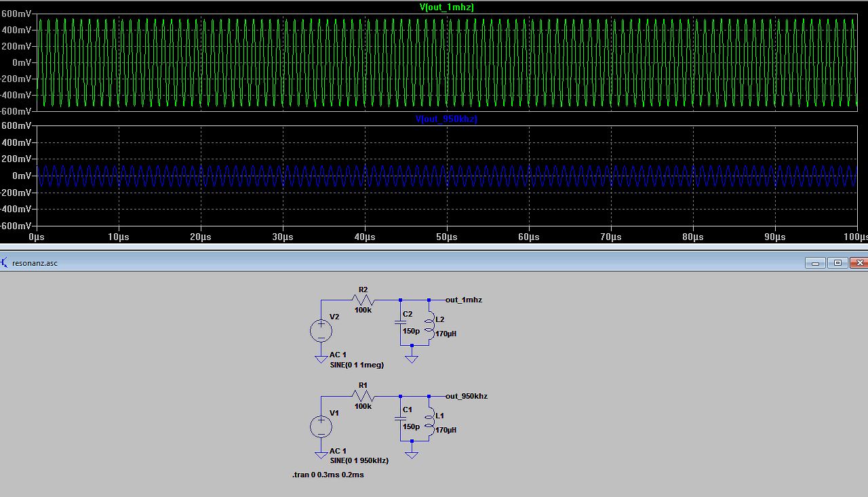This screenshot has width=868, height=497.
Task: Click the blue V(out_950khz) trace label
Action: [446, 119]
